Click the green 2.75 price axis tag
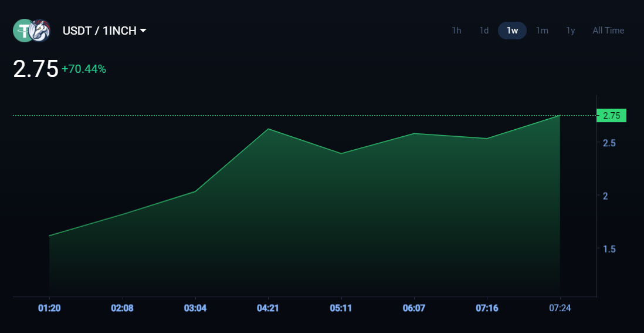 click(x=611, y=116)
